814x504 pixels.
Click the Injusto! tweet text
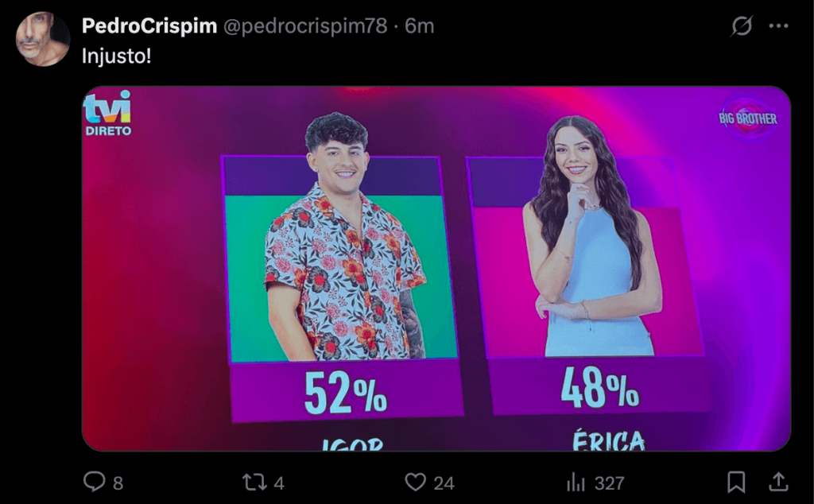pos(116,56)
